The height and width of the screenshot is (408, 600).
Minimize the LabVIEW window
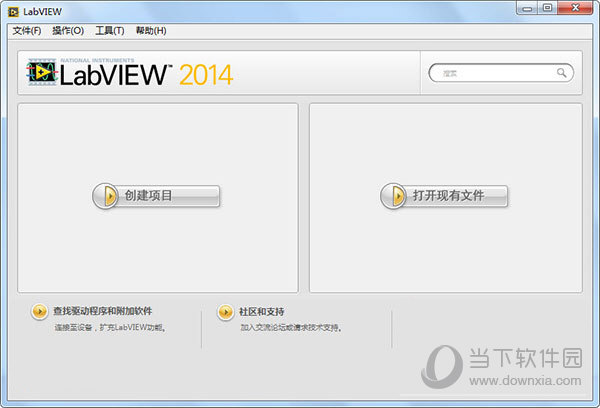coord(528,8)
